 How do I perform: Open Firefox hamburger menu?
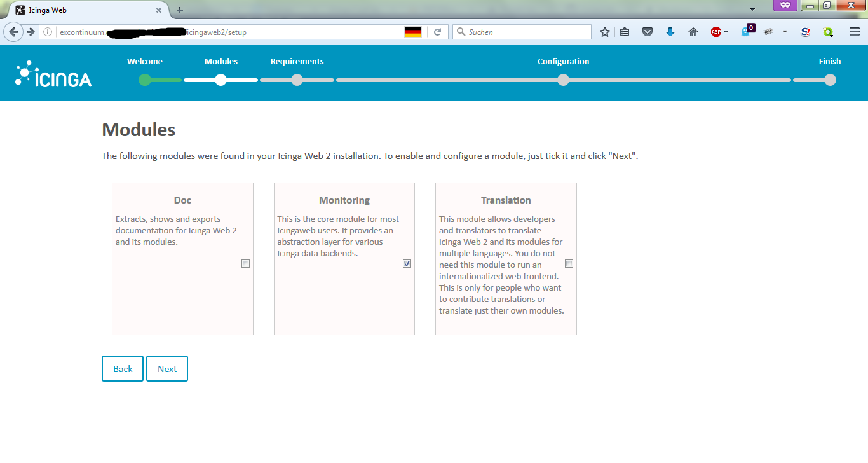point(855,32)
